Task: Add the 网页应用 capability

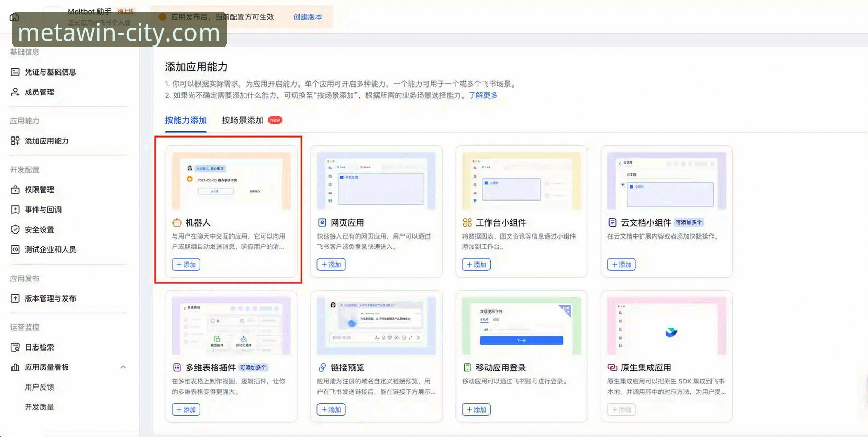Action: click(331, 265)
